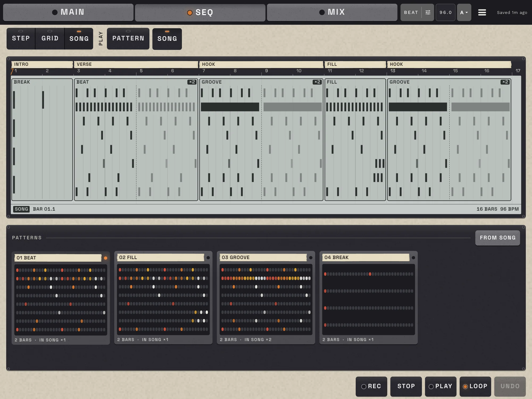This screenshot has height=399, width=532.
Task: Click the PLAY transport button
Action: point(440,386)
